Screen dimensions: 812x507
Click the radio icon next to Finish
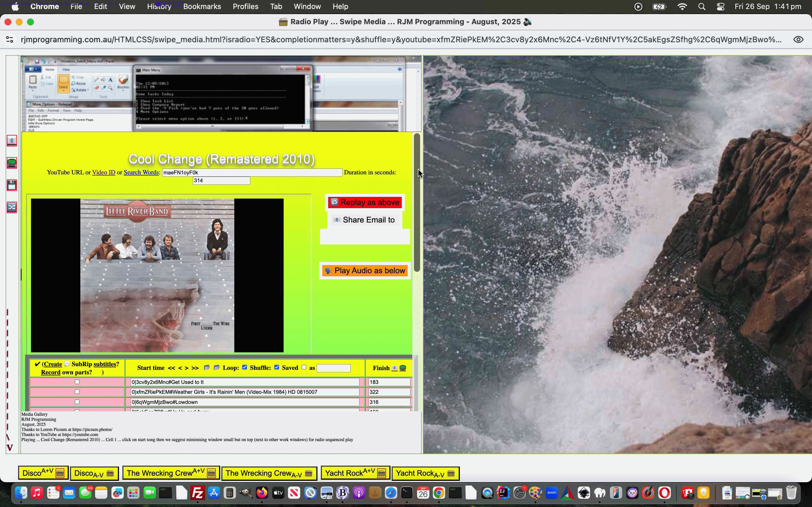click(x=403, y=368)
